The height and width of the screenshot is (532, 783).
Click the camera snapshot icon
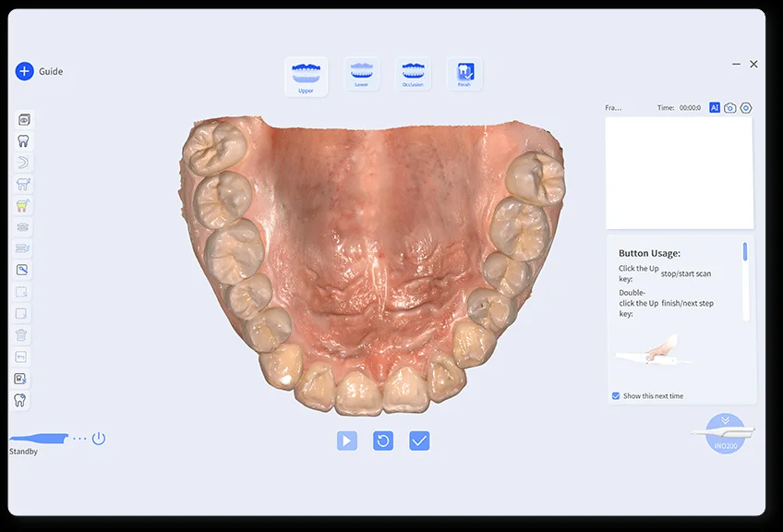pos(730,107)
